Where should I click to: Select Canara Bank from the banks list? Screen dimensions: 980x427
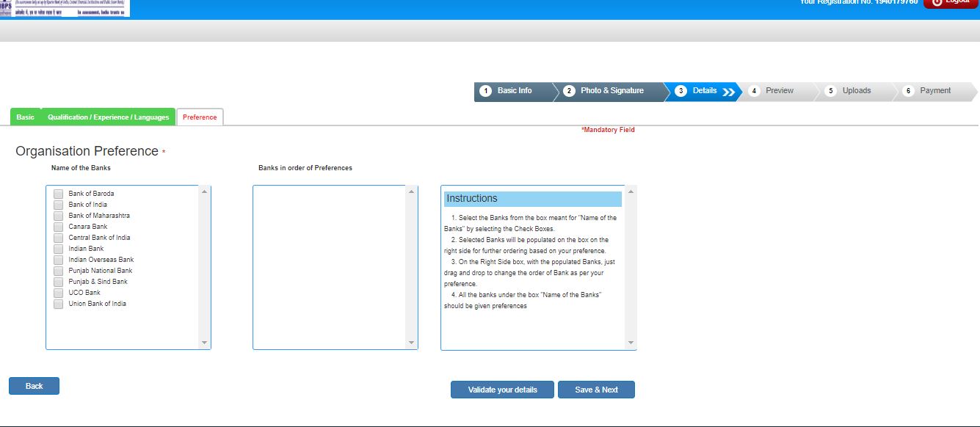[x=58, y=226]
